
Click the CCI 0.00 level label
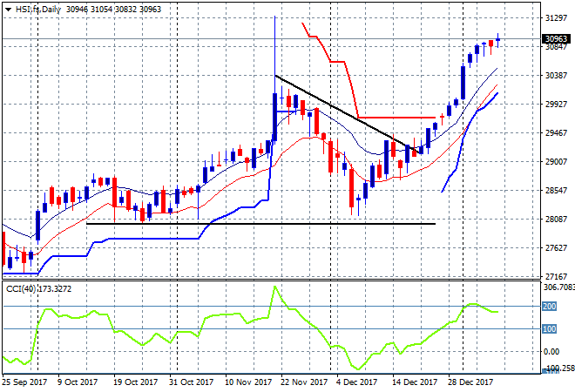(x=551, y=352)
